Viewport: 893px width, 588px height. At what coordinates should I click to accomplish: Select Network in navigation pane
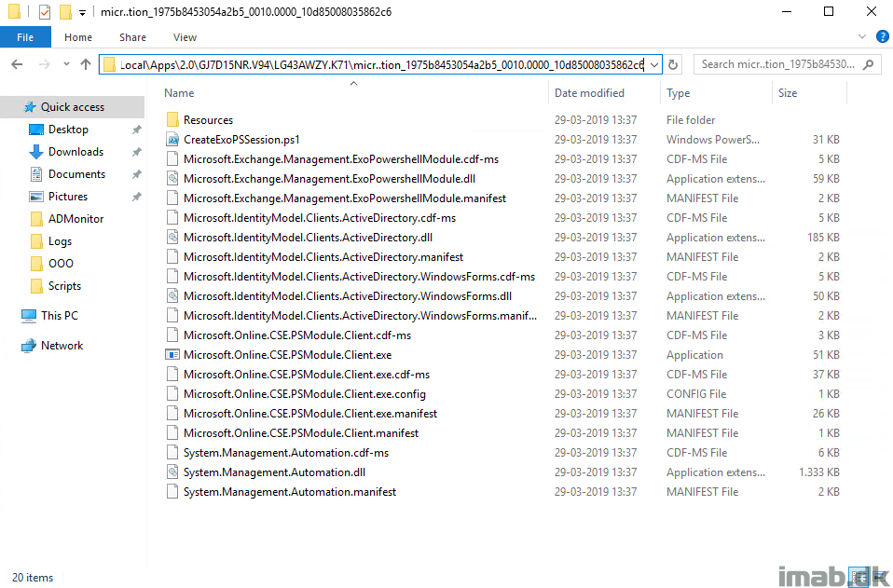pyautogui.click(x=62, y=346)
